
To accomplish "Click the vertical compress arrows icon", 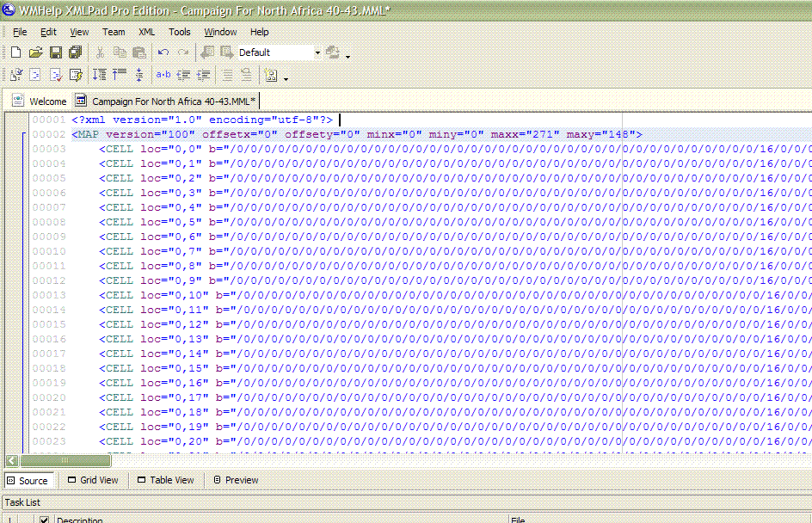I will [x=139, y=75].
